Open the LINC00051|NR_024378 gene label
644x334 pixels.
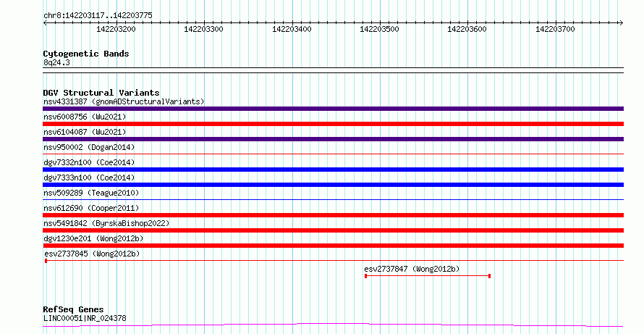coord(85,318)
